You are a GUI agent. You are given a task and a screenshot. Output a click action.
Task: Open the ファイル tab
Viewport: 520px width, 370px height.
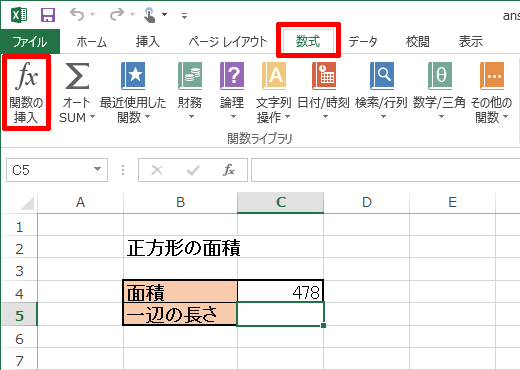pyautogui.click(x=30, y=42)
